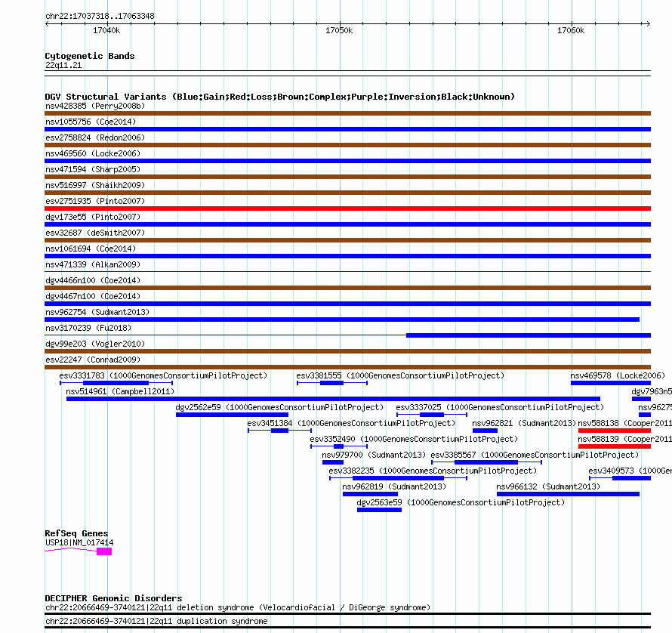672x633 pixels.
Task: Select dgv4467n100 (Coe2014) variant label
Action: (x=93, y=296)
